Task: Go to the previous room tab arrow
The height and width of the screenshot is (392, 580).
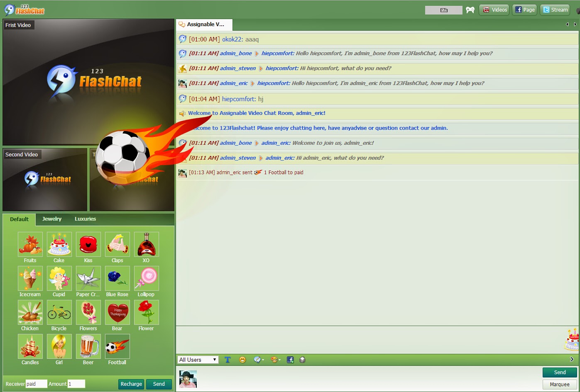Action: (567, 24)
